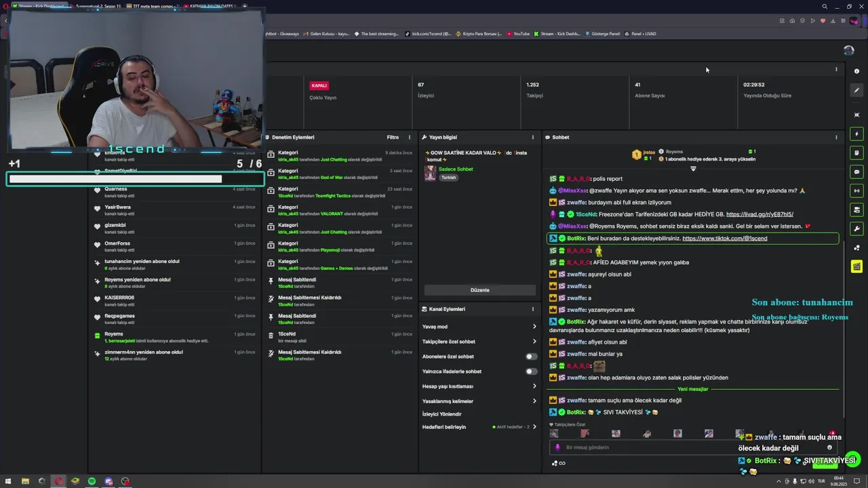Screen dimensions: 868x488
Task: Click the browser heart icon in address bar
Action: (823, 20)
